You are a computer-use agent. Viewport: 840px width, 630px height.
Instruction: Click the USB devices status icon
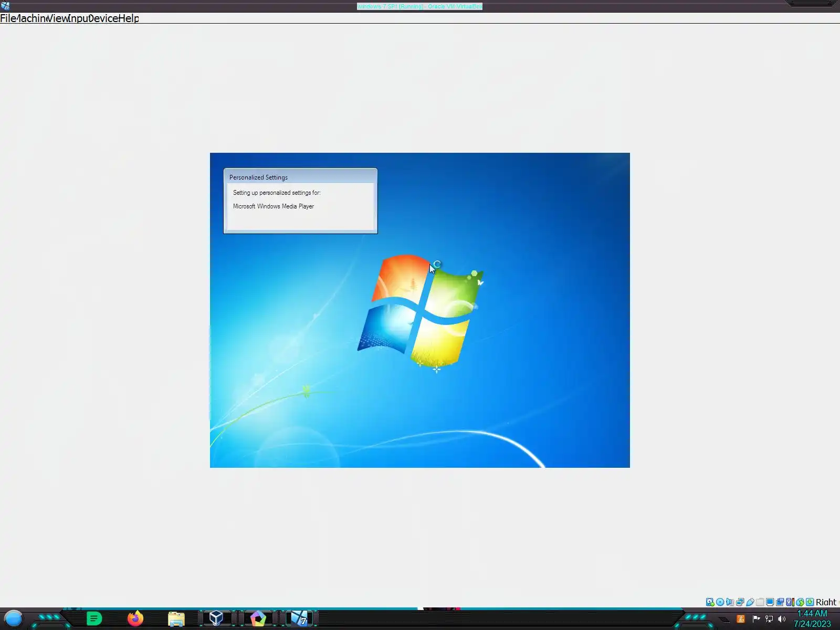point(750,602)
